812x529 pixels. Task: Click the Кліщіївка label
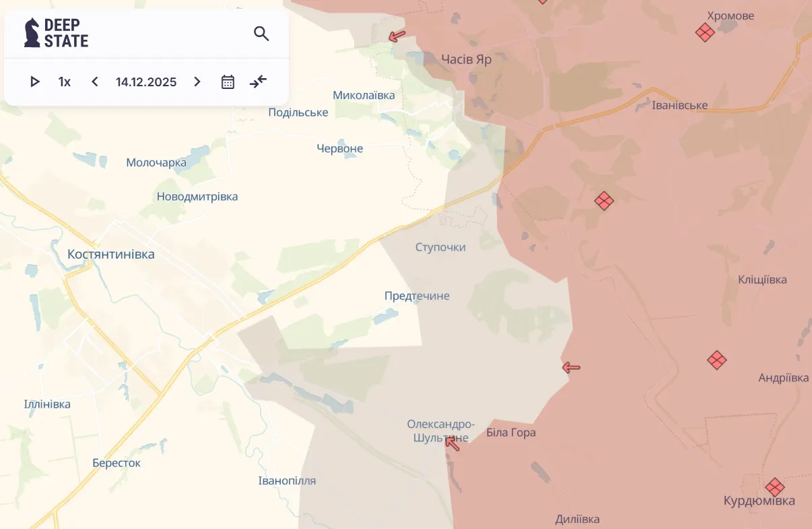tap(762, 280)
